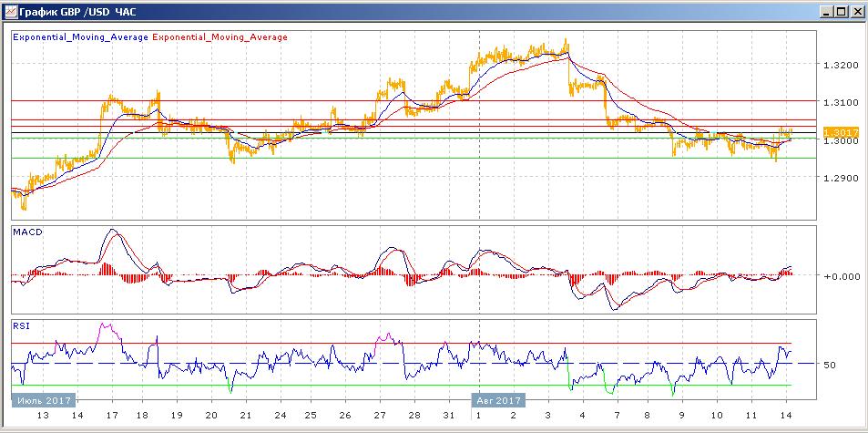Viewport: 868px width, 433px height.
Task: Click the Июль 2017 month marker
Action: 44,400
